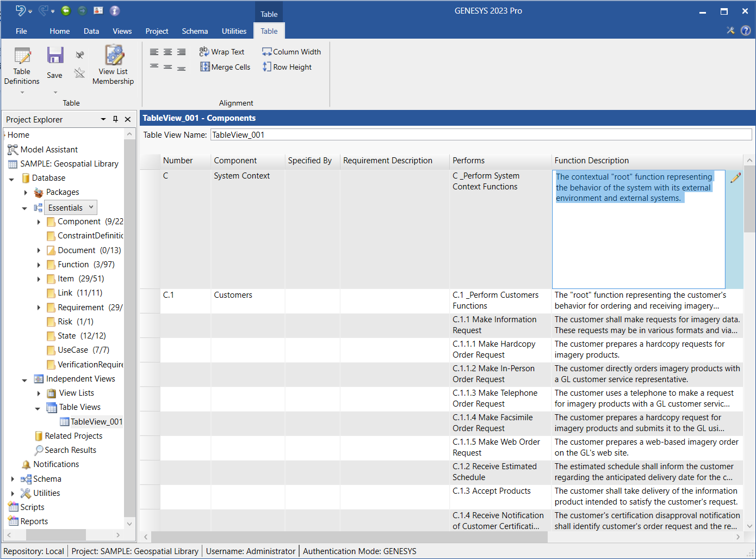Align cell content to the top
The image size is (756, 559).
tap(154, 67)
